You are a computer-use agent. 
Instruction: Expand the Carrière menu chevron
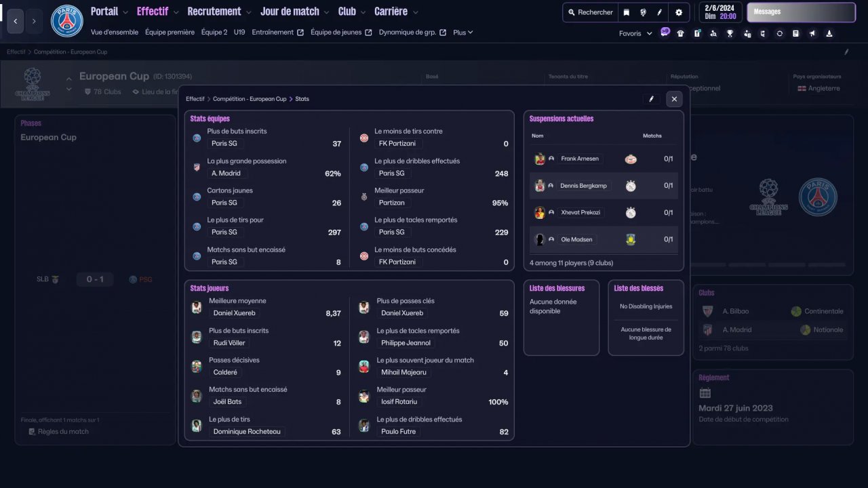click(x=416, y=12)
